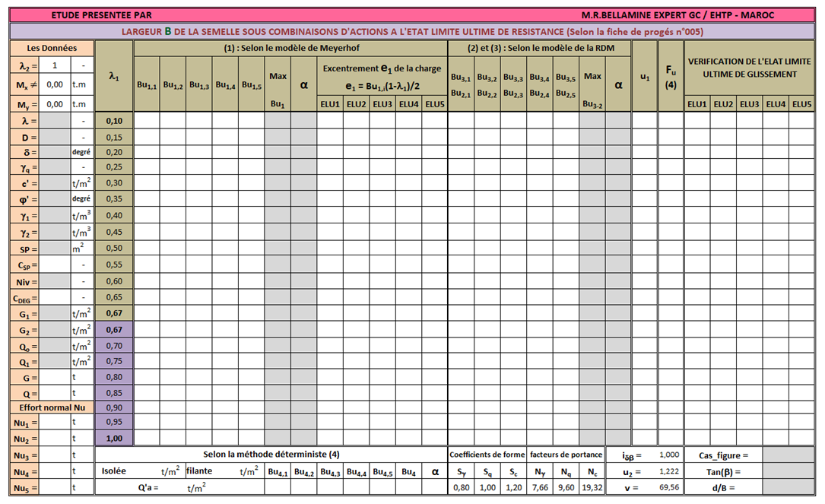This screenshot has height=504, width=825.
Task: Select the purple λ1 cell showing 1,00
Action: point(113,438)
